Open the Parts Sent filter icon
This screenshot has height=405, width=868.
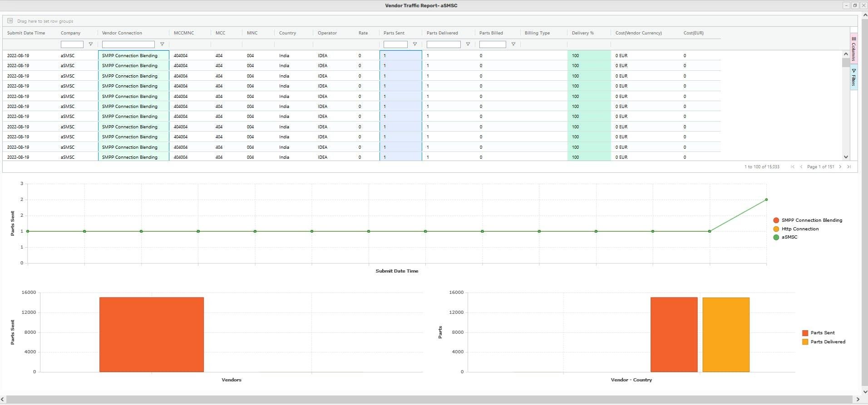point(414,44)
